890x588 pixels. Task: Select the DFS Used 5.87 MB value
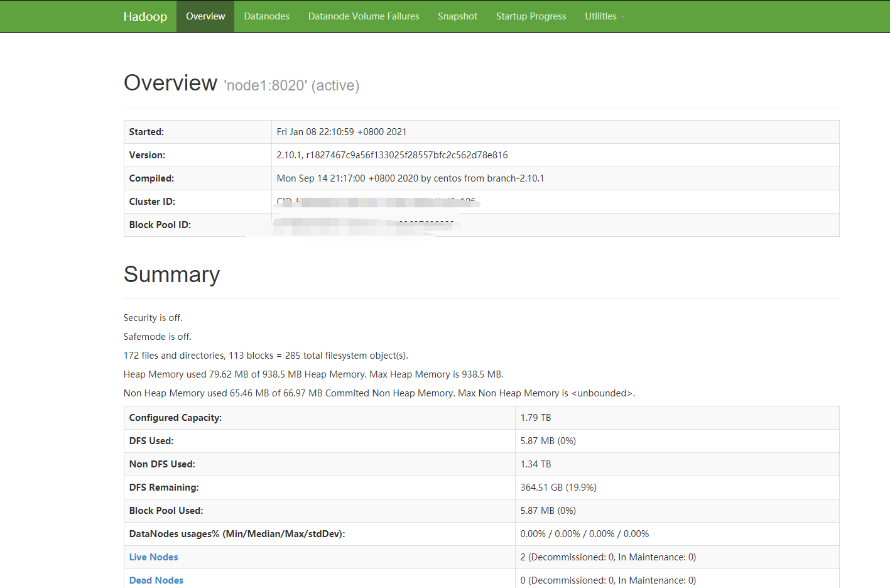(548, 441)
